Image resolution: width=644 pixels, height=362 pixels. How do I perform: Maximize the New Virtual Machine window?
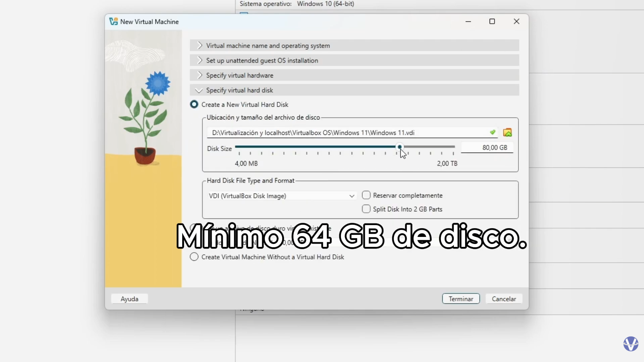pyautogui.click(x=492, y=21)
